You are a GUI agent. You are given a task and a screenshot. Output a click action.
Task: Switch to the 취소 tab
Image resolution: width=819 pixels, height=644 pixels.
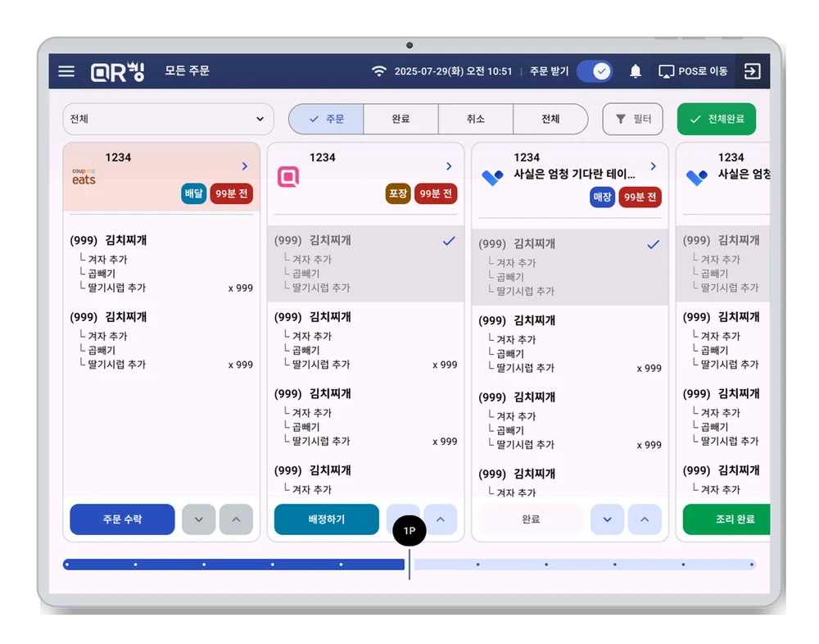(x=475, y=119)
